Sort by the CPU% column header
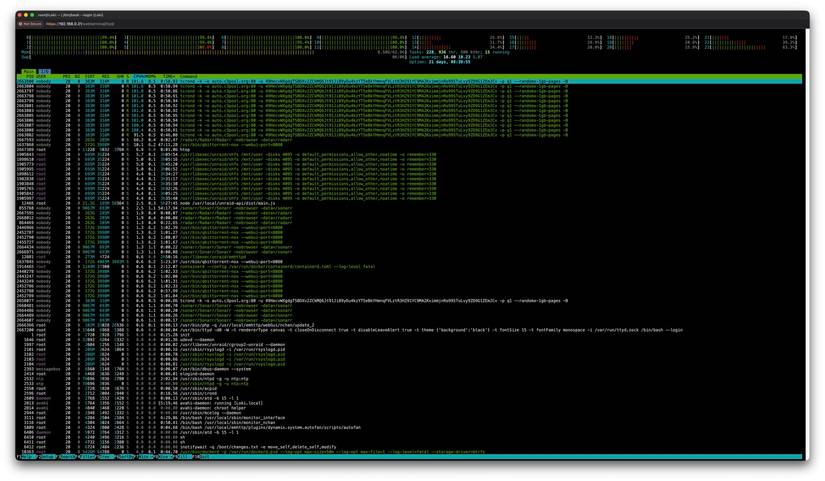This screenshot has height=481, width=825. tap(138, 77)
